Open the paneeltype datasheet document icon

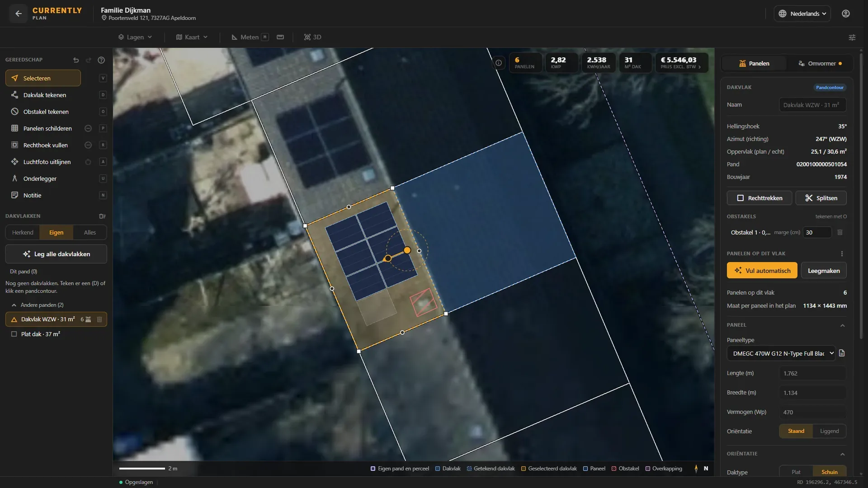click(842, 353)
